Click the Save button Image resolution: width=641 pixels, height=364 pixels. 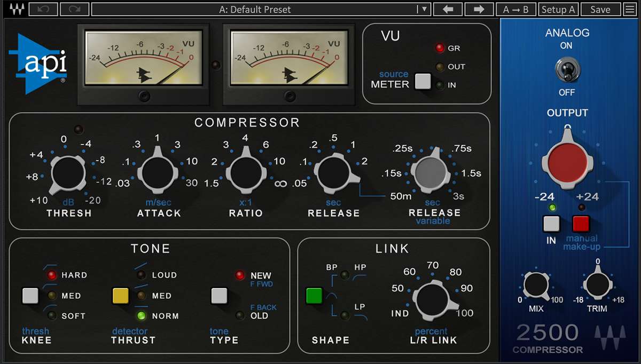coord(600,9)
